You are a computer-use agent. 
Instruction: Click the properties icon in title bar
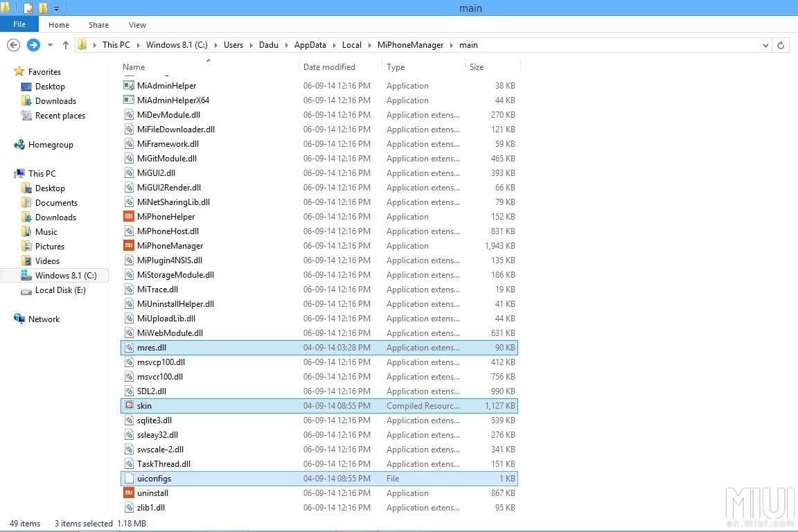28,8
